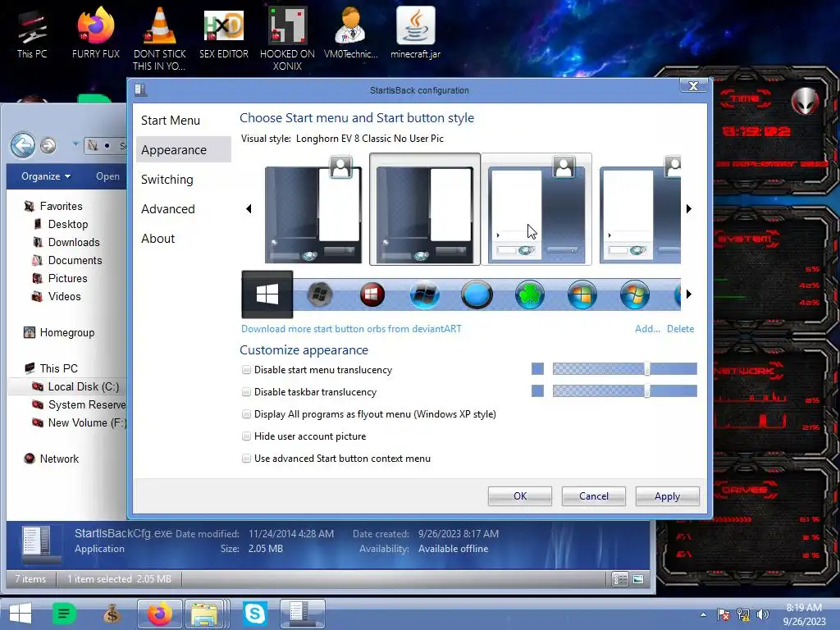
Task: Choose the Windows 7 style start orb
Action: pyautogui.click(x=634, y=294)
